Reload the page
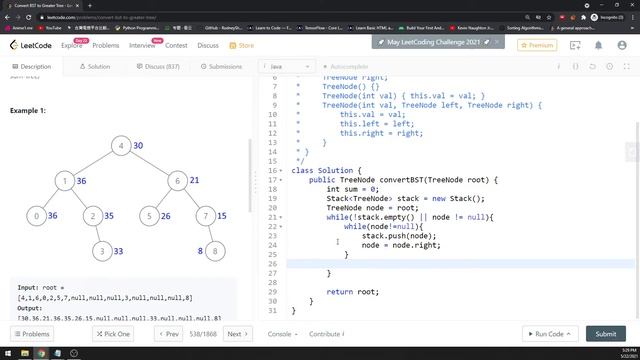This screenshot has height=360, width=640. tap(29, 17)
